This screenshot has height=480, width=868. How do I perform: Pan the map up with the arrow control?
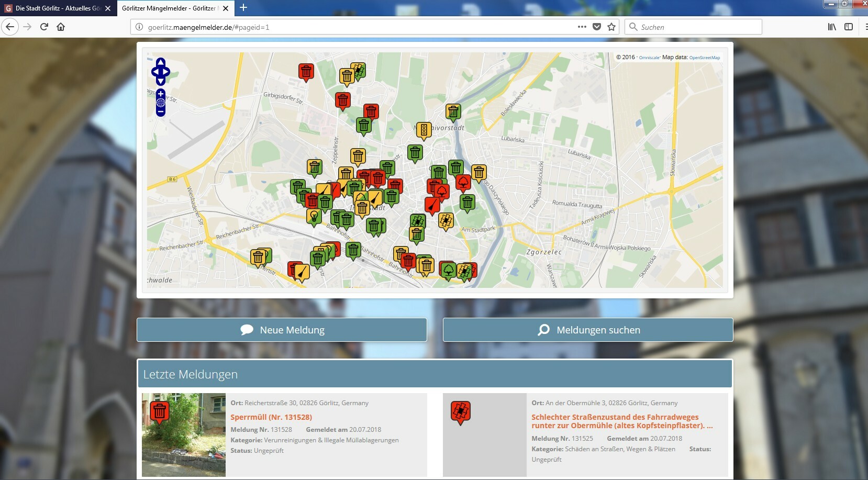pyautogui.click(x=161, y=62)
